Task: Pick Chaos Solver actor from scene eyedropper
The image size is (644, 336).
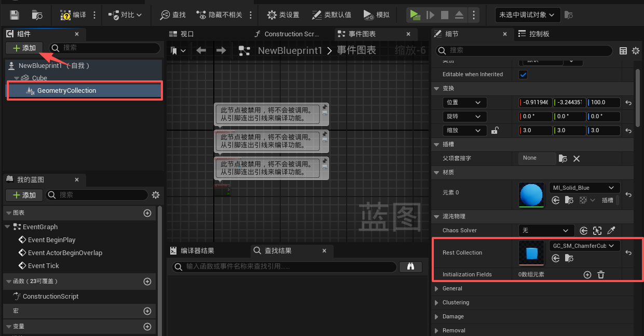Action: [x=611, y=231]
